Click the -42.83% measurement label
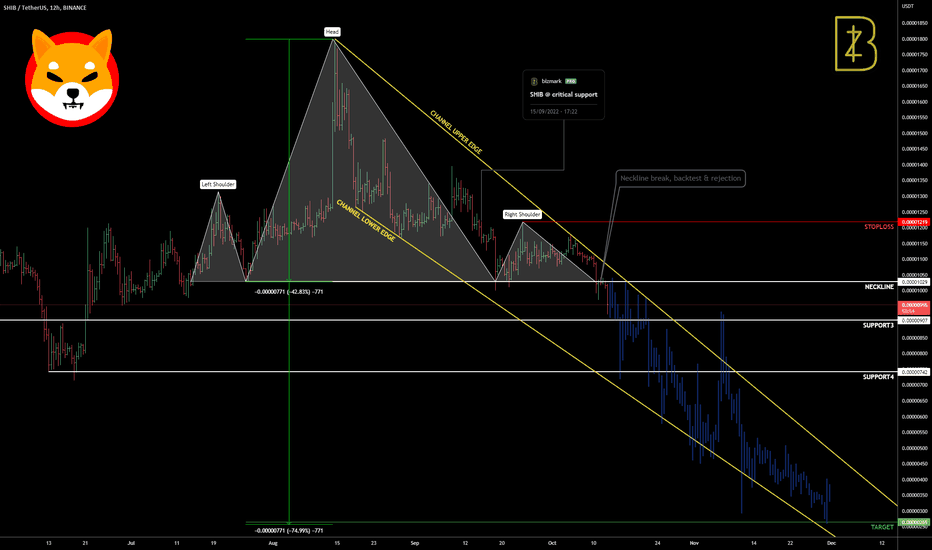The width and height of the screenshot is (932, 550). pos(289,292)
